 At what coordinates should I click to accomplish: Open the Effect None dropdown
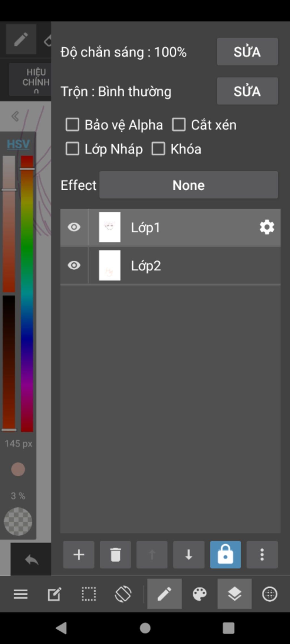(x=189, y=185)
